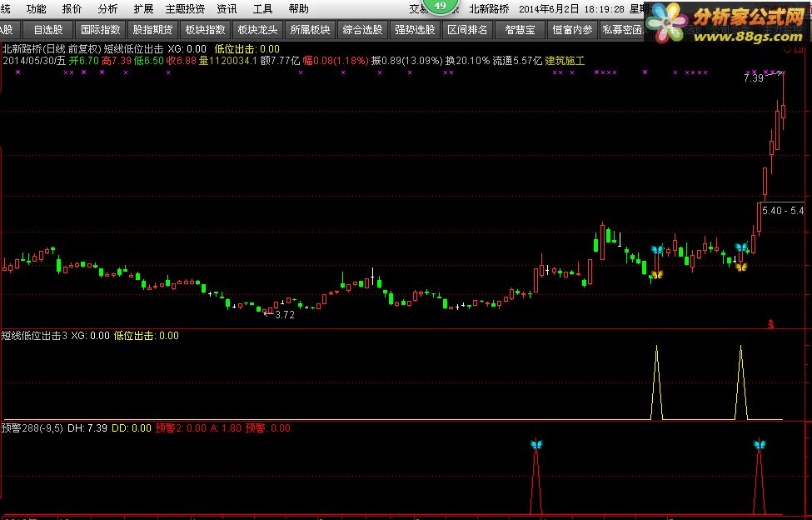Click the 量1120034.1 volume value
This screenshot has width=812, height=520.
(x=228, y=61)
